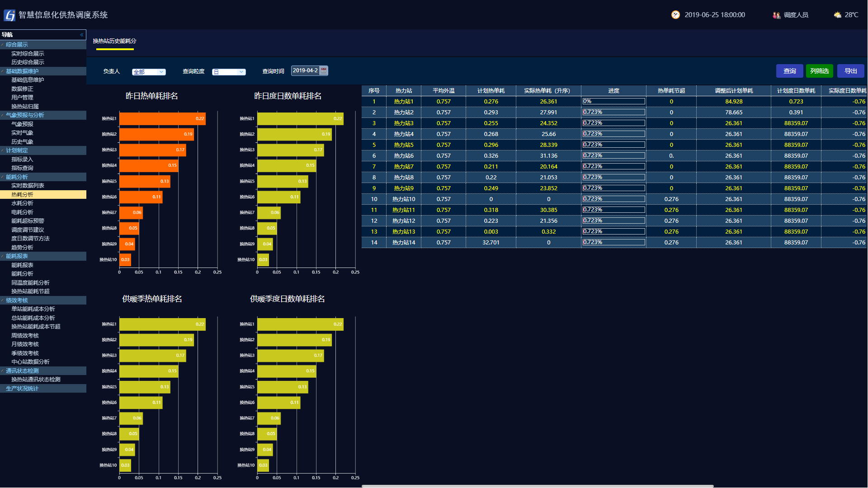The image size is (868, 488).
Task: Collapse the 通讯状态检测 group
Action: 3,371
